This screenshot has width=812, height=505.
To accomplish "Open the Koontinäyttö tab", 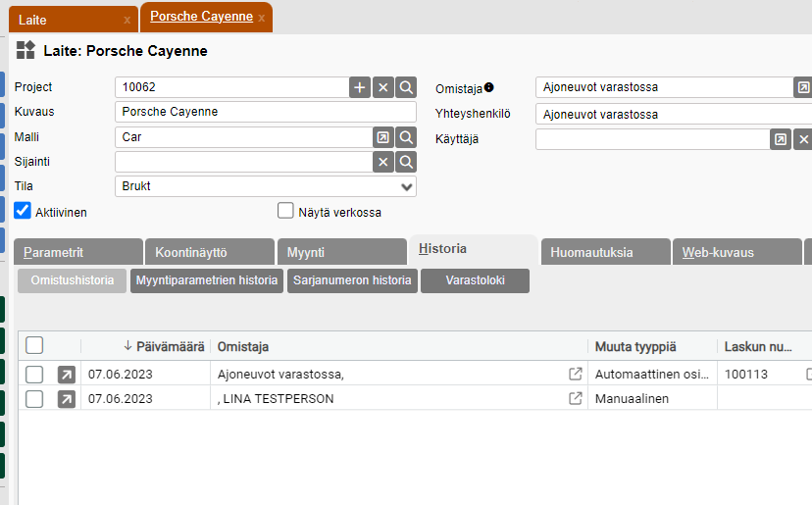I will (210, 252).
